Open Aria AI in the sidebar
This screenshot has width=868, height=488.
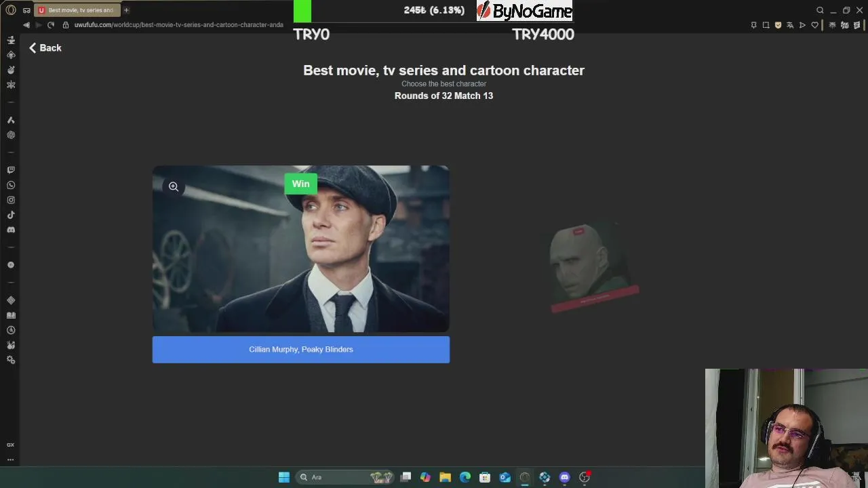11,120
